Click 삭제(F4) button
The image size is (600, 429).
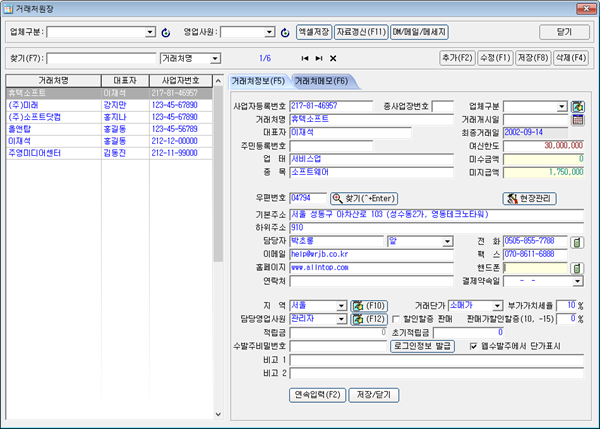coord(571,58)
